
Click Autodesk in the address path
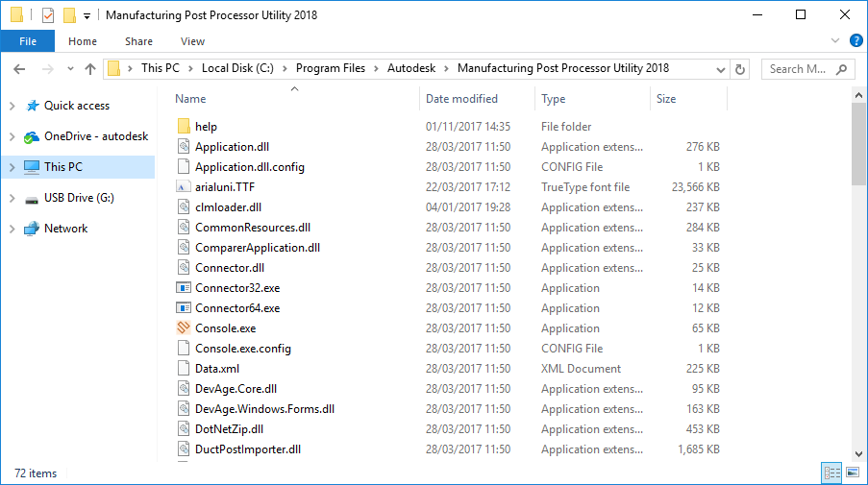coord(411,68)
